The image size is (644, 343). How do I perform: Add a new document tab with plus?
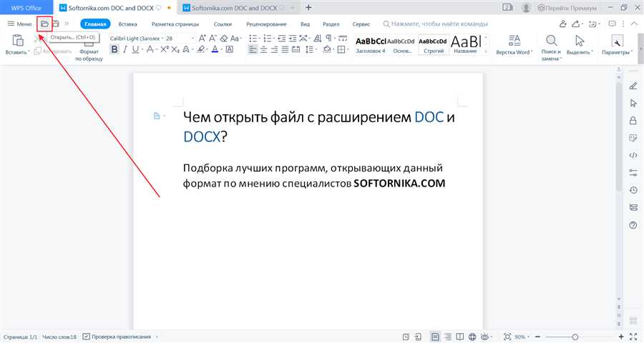(x=309, y=7)
